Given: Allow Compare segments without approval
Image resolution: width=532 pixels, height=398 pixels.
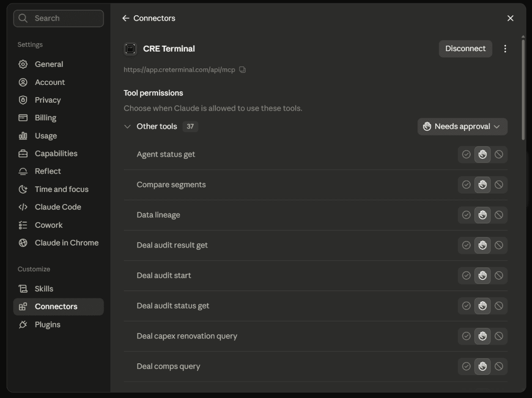Looking at the screenshot, I should point(466,185).
